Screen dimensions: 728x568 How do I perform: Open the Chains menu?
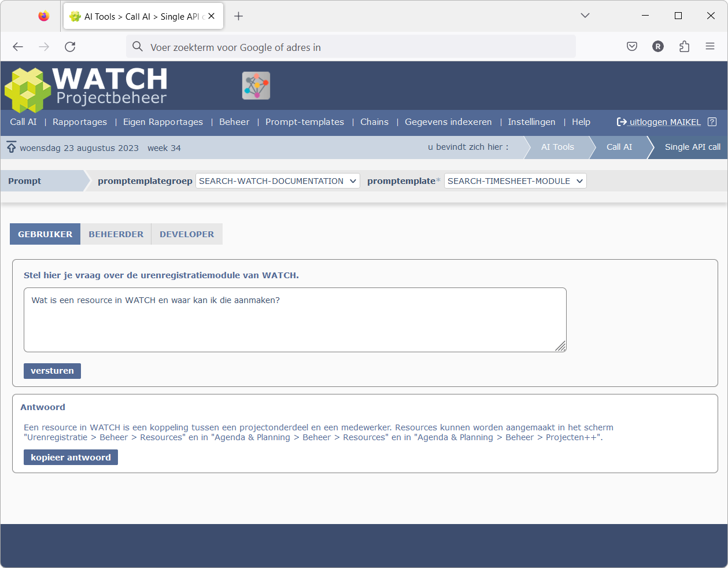click(x=374, y=122)
